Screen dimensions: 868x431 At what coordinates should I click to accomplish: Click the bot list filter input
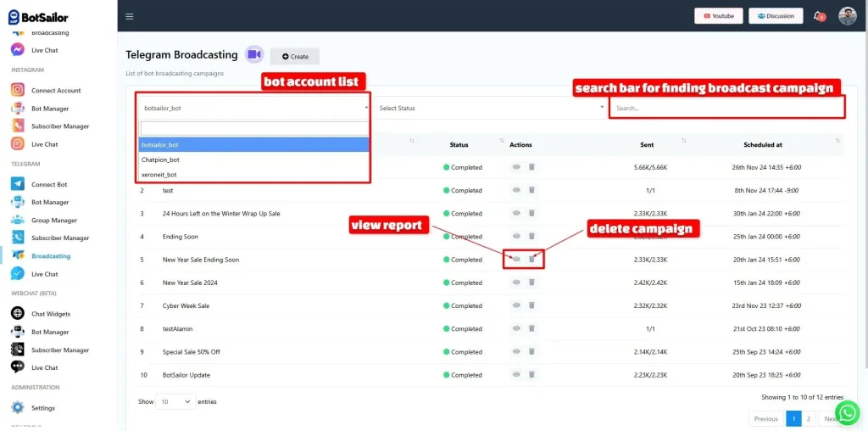coord(254,128)
